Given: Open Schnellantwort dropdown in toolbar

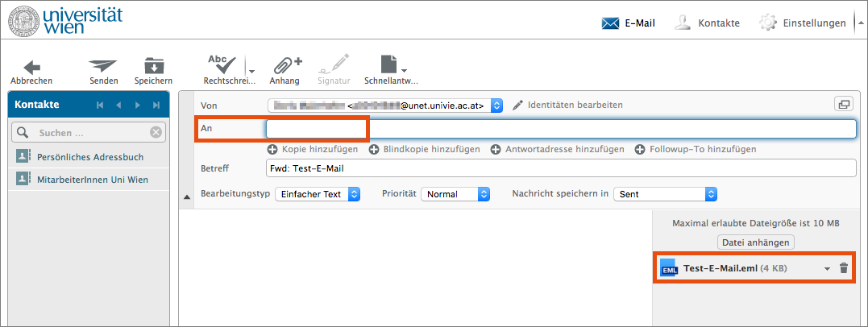Looking at the screenshot, I should (x=392, y=66).
